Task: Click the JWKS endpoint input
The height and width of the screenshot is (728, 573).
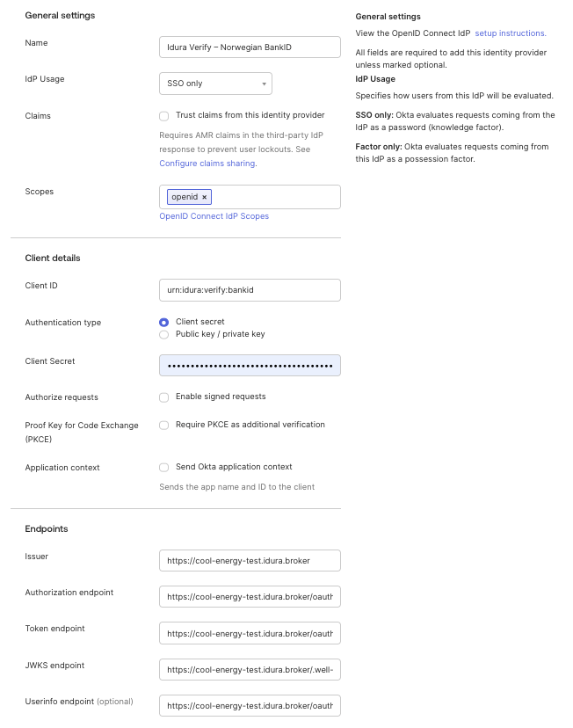Action: [x=249, y=669]
